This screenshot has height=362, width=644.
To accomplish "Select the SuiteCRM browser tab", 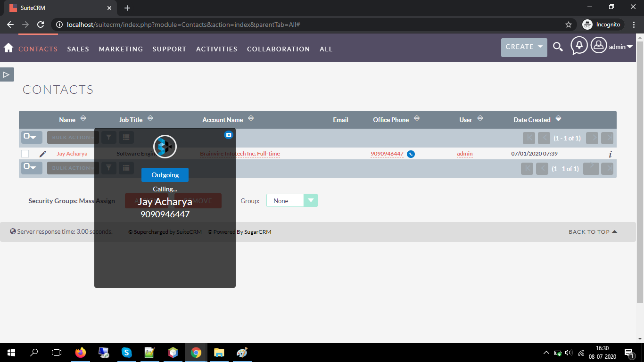I will point(59,8).
